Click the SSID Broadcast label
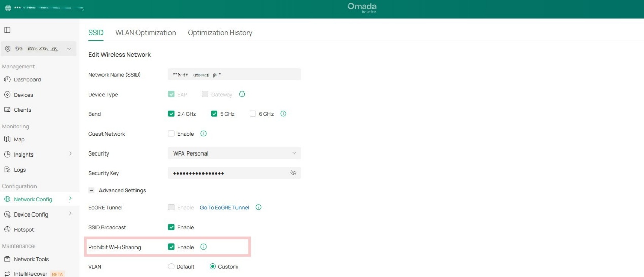 [x=107, y=227]
